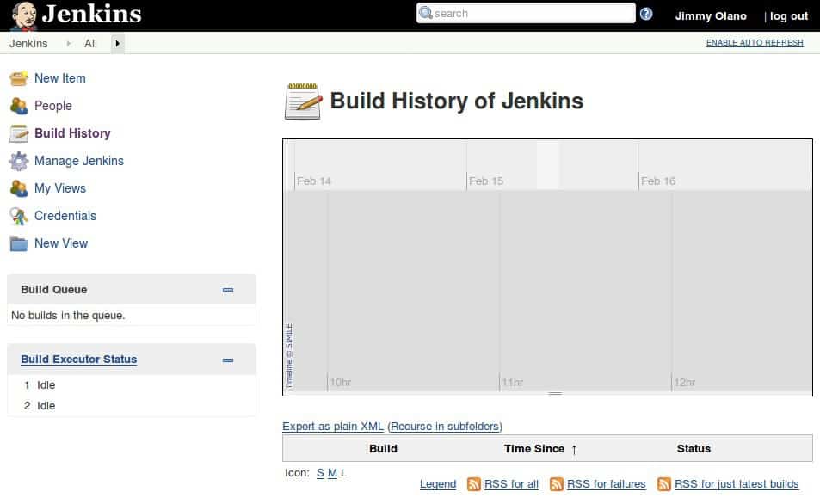Open Jimmy Olano user profile link
This screenshot has height=504, width=820.
(711, 16)
